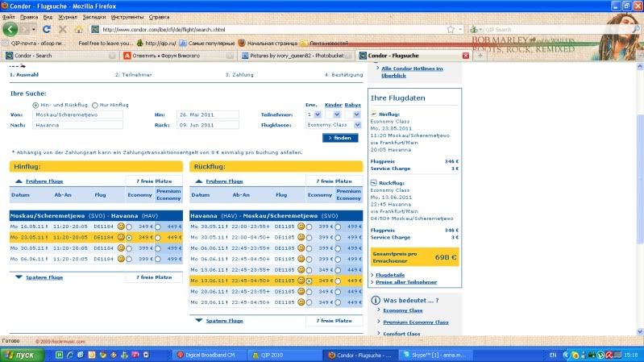The image size is (644, 362).
Task: Click the Nach field Havanna
Action: tap(77, 125)
